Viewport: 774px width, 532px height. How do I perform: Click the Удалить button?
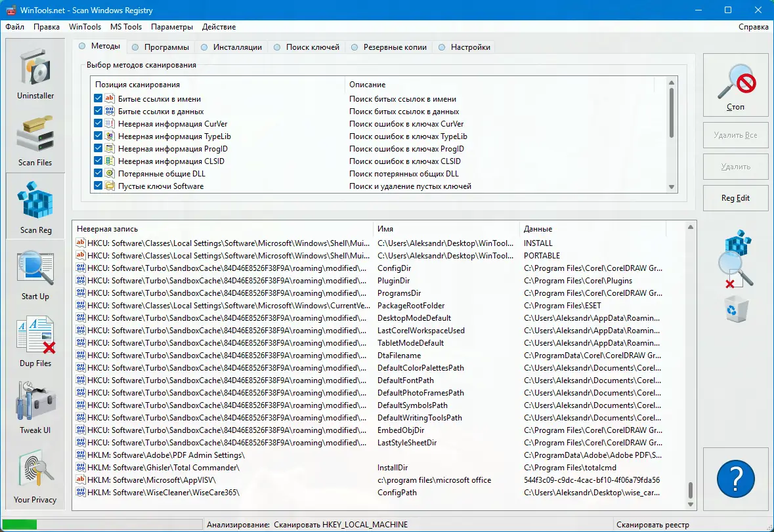point(735,167)
